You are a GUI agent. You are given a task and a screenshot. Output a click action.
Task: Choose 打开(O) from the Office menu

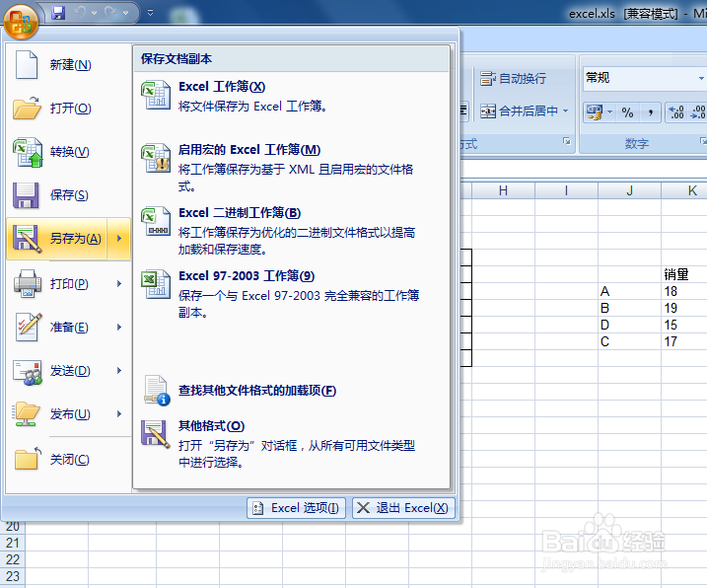69,109
